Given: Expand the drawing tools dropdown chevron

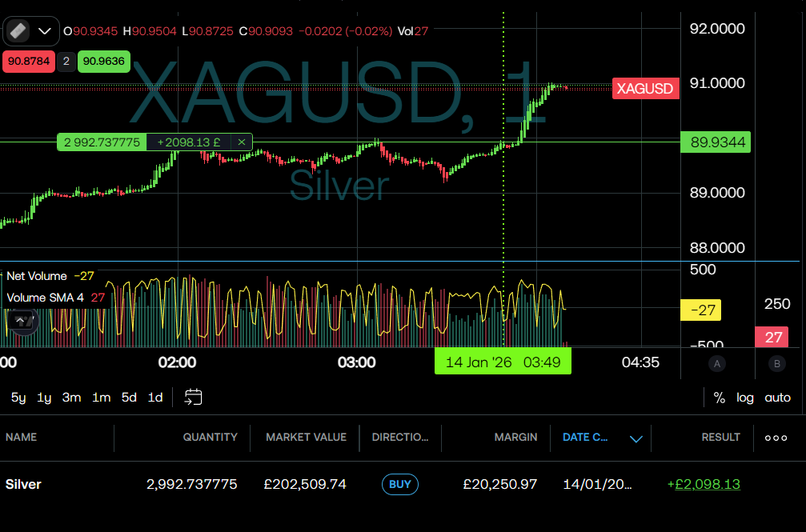Looking at the screenshot, I should 45,31.
